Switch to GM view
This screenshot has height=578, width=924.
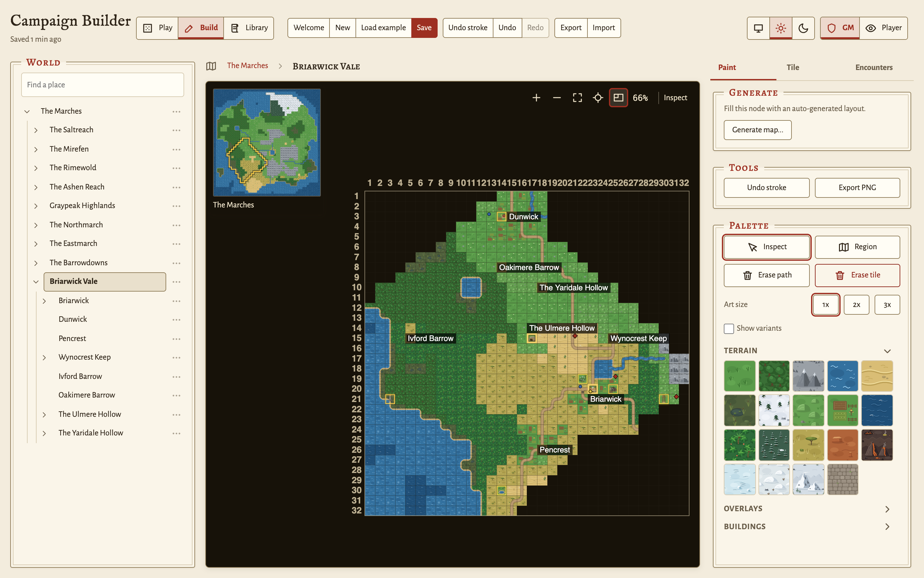[x=840, y=28]
